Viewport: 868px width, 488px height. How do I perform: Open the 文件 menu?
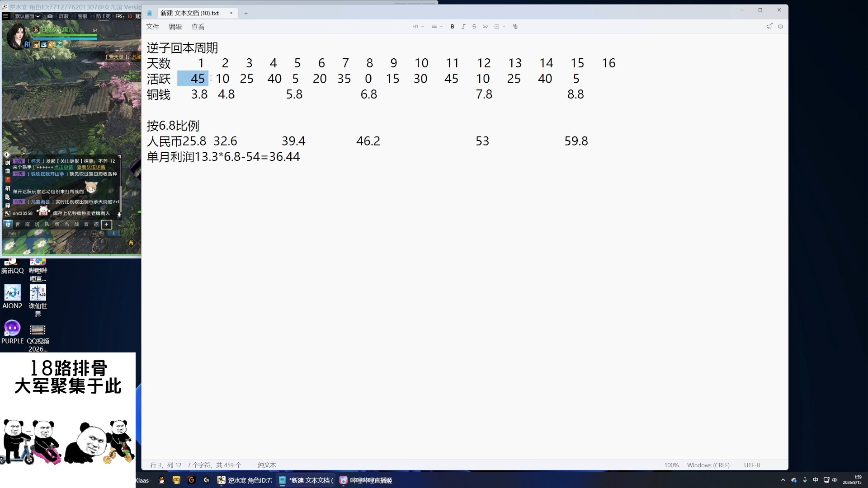point(152,27)
